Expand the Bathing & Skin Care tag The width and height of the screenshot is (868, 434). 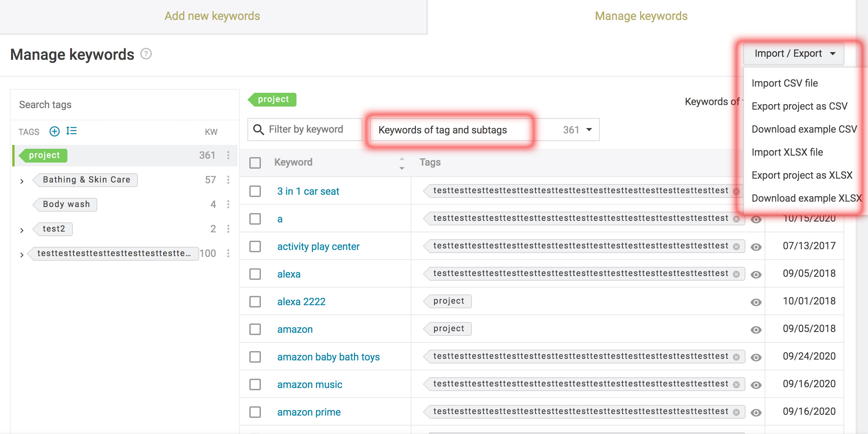point(22,181)
